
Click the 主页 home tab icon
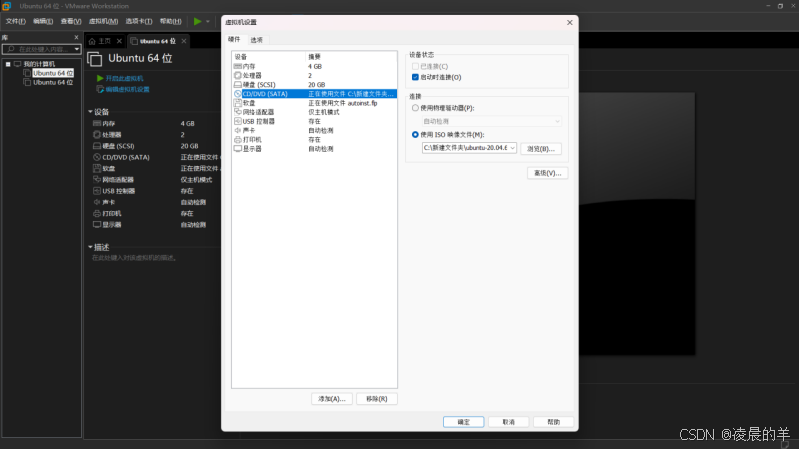click(x=92, y=41)
